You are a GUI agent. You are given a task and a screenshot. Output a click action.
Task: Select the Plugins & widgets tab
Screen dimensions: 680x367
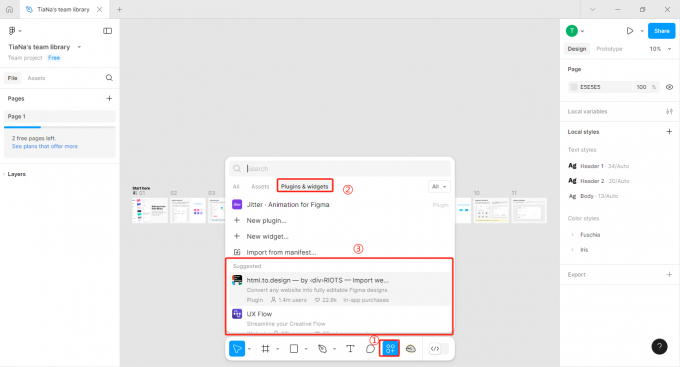click(304, 187)
